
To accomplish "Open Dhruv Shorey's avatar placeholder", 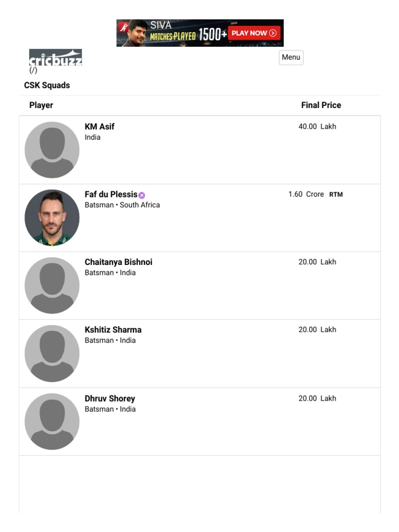I will click(x=52, y=421).
